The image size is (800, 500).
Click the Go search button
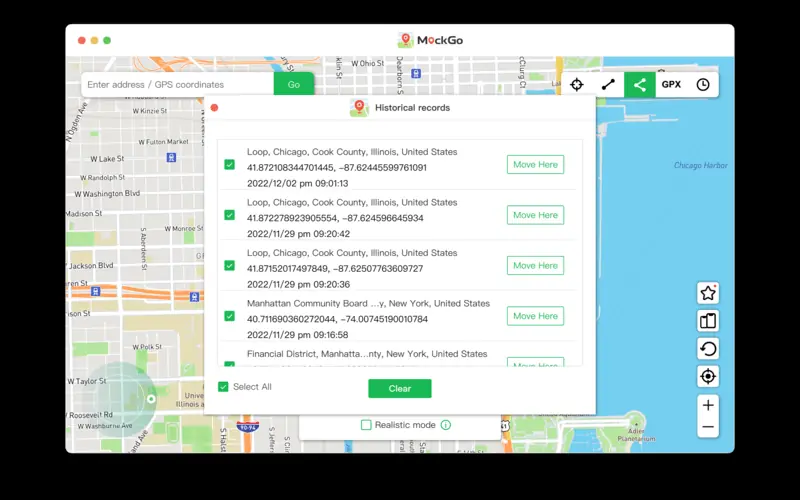coord(294,85)
